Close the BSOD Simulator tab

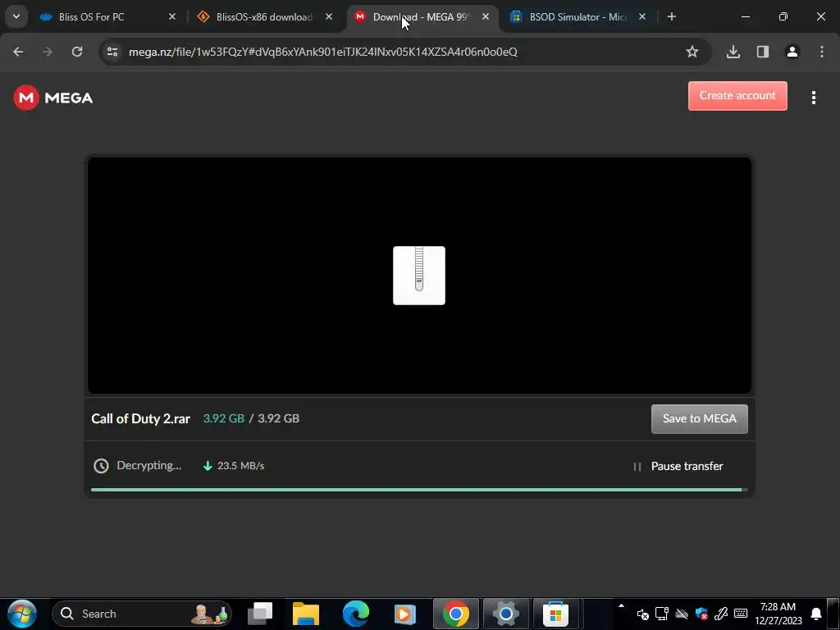point(642,17)
